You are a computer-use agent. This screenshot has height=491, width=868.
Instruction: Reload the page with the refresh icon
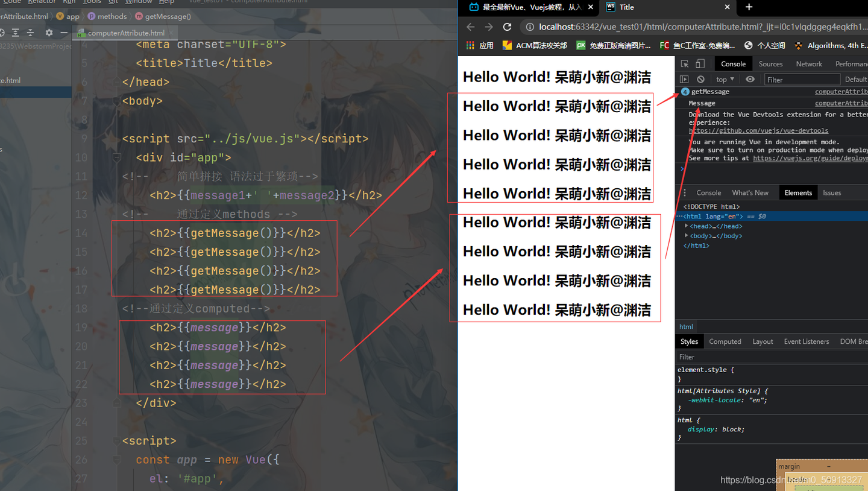click(x=507, y=27)
